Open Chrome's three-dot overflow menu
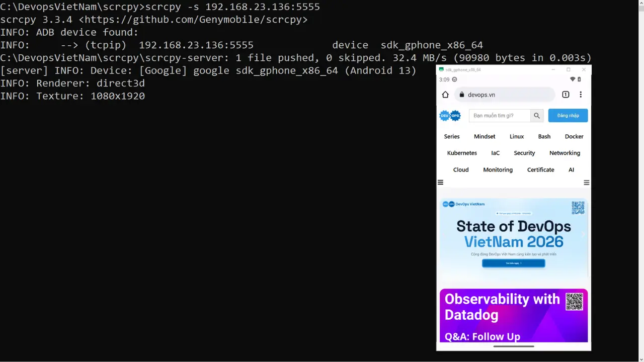 pos(581,95)
